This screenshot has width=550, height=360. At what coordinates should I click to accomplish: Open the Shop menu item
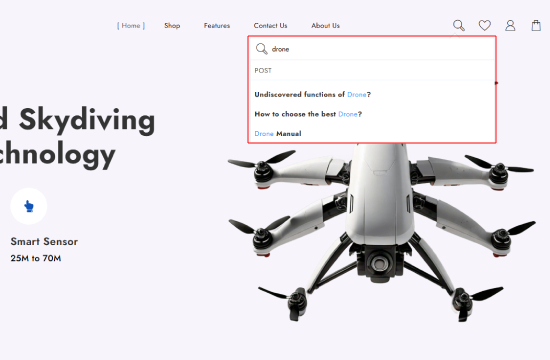172,26
